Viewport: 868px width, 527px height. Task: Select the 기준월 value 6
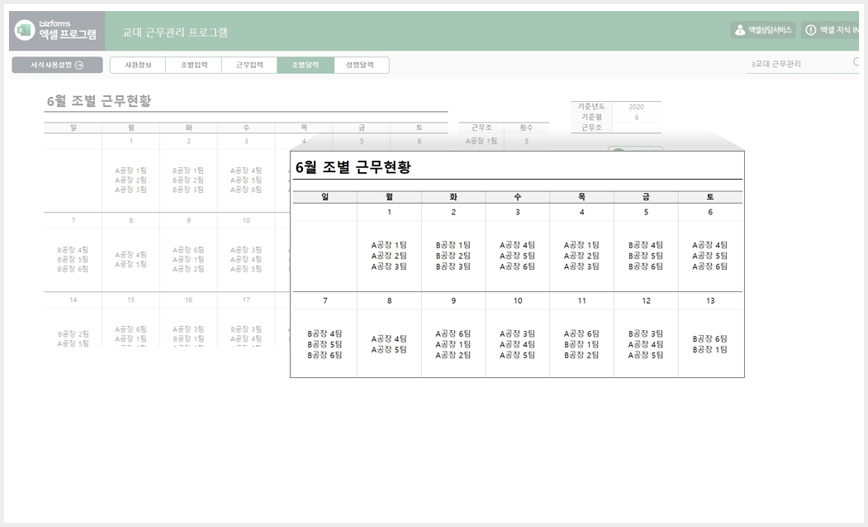click(637, 117)
